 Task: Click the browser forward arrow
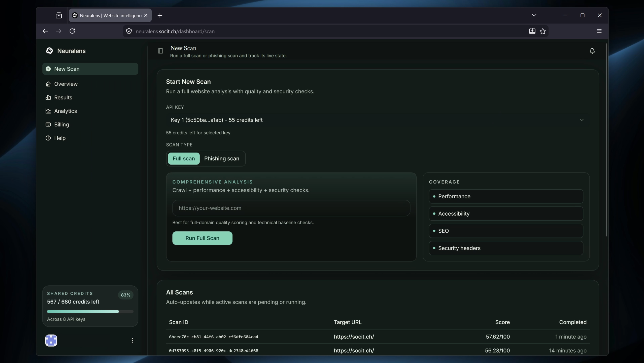[59, 31]
